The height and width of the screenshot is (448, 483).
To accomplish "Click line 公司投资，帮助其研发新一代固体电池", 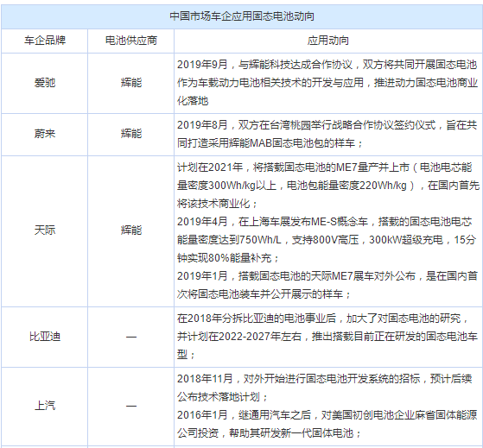I will pos(270,433).
